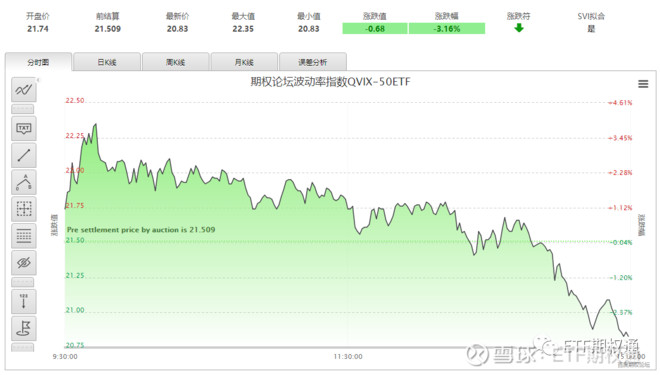
Task: Expand the dotted separator below eye icon
Action: pos(23,282)
